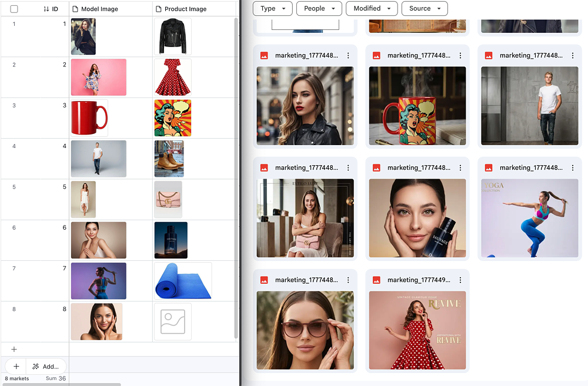Click the more actions icon on the pink handbag file
This screenshot has height=386, width=588.
(348, 168)
